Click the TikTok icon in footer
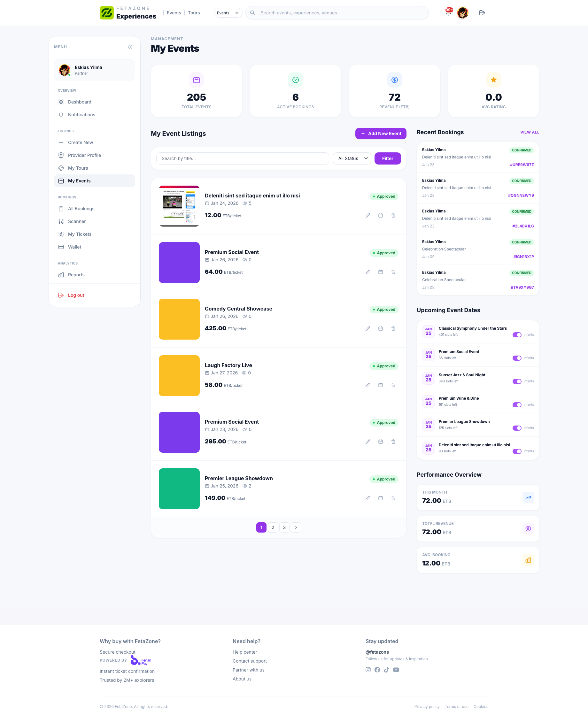This screenshot has width=588, height=722. (x=386, y=670)
